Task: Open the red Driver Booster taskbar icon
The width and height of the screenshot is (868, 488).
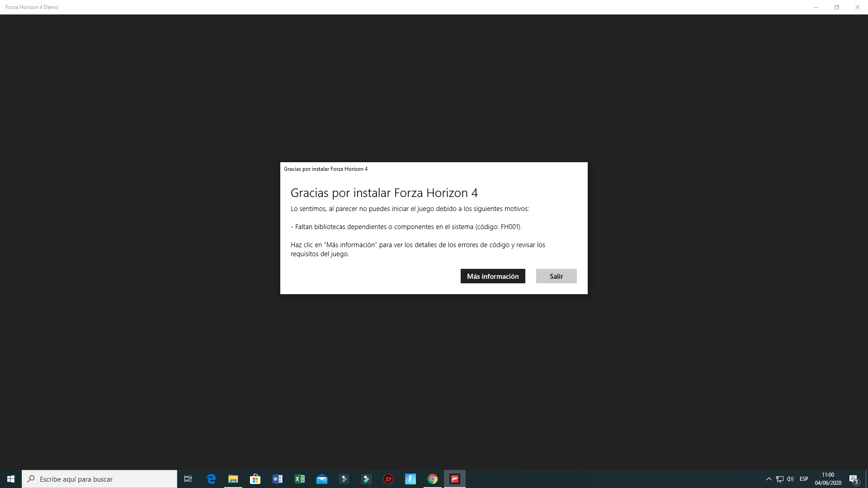Action: click(388, 479)
